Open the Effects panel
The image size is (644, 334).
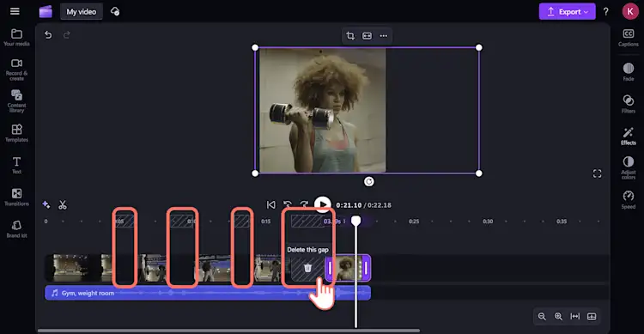point(628,136)
